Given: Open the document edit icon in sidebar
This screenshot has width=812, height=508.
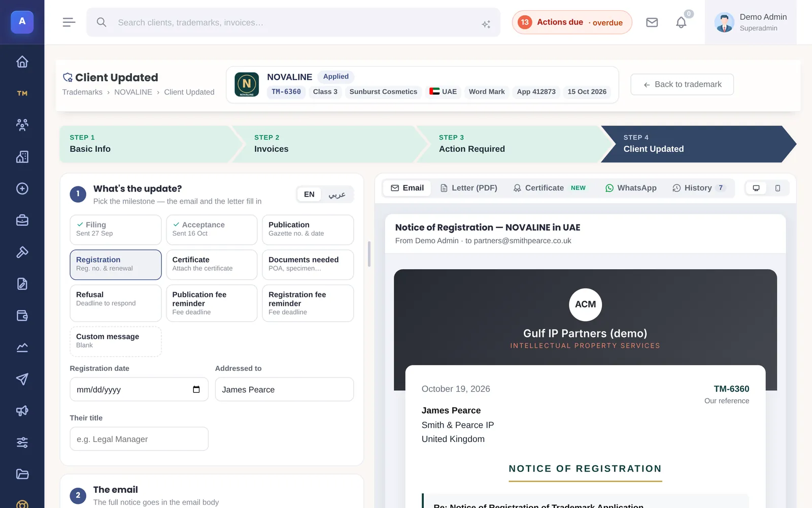Looking at the screenshot, I should (22, 284).
